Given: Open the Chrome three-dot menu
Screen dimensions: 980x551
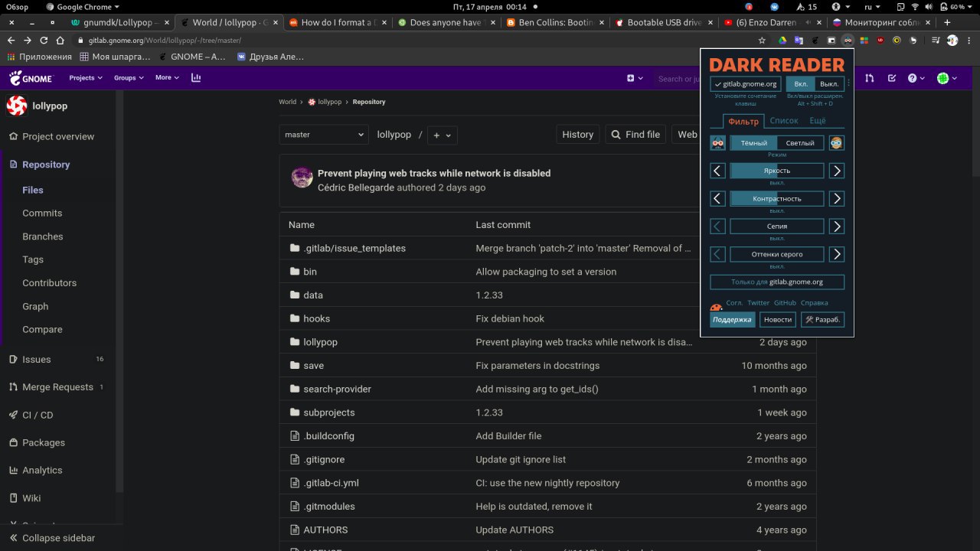Looking at the screenshot, I should [x=969, y=40].
